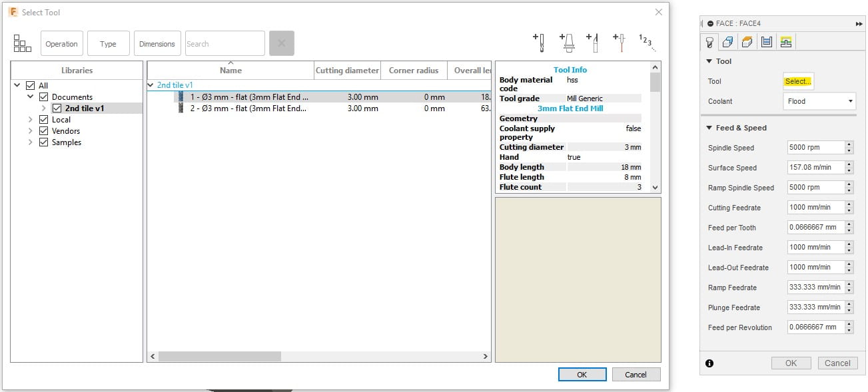Click the Operation filter button

coord(62,44)
